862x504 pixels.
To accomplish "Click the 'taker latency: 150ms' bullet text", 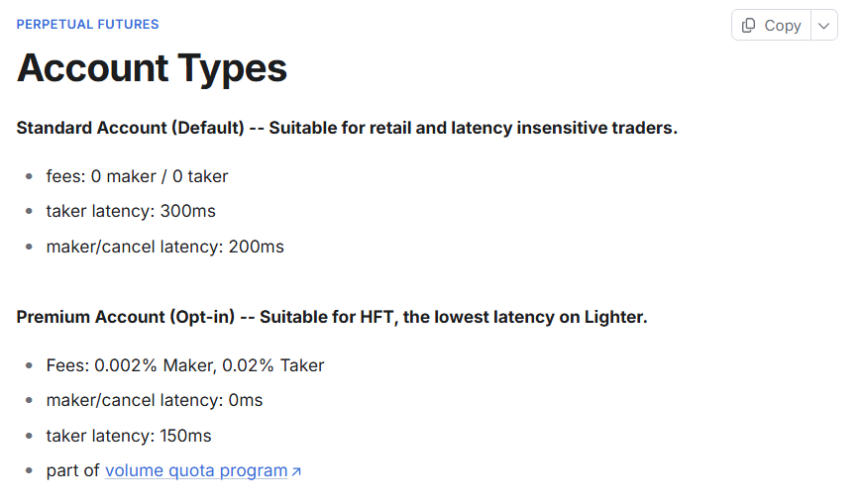I will point(129,436).
